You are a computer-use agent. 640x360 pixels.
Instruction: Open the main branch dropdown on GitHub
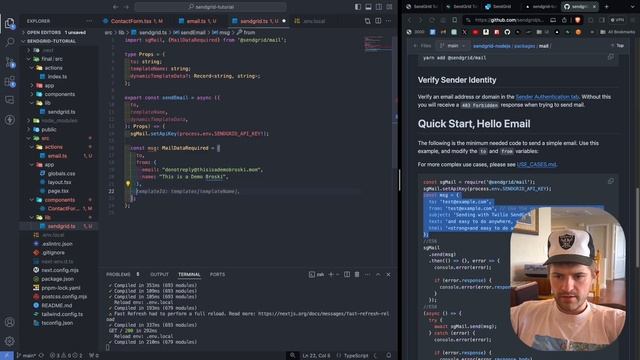point(453,46)
